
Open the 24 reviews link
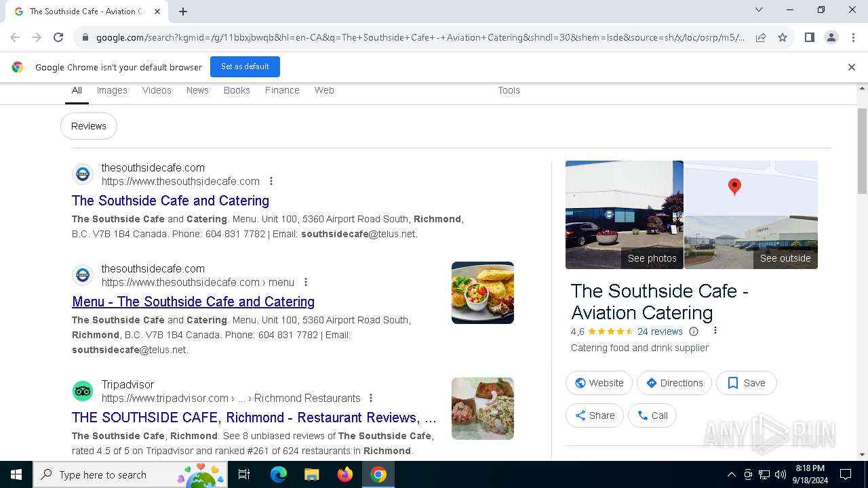tap(660, 331)
